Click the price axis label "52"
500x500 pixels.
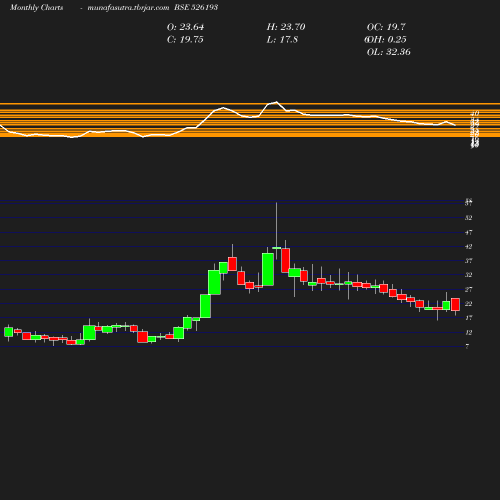tap(469, 218)
